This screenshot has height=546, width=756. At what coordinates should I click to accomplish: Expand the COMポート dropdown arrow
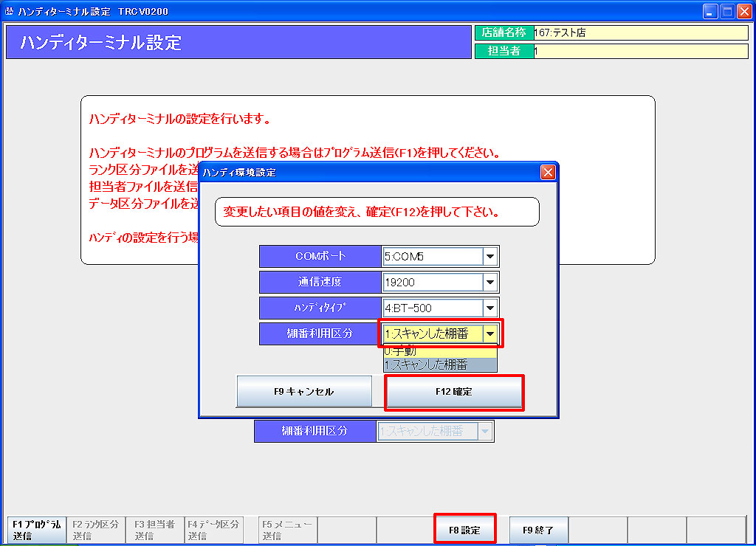click(490, 257)
